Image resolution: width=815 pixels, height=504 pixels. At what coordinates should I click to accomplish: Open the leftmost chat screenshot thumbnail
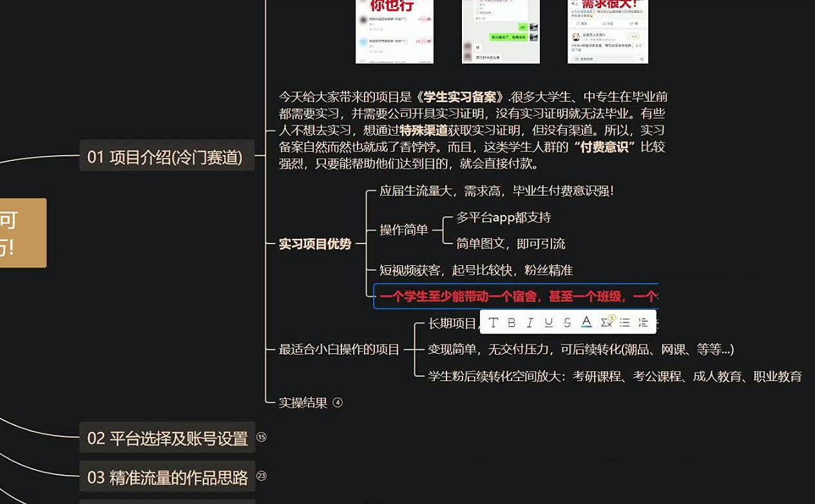(395, 32)
